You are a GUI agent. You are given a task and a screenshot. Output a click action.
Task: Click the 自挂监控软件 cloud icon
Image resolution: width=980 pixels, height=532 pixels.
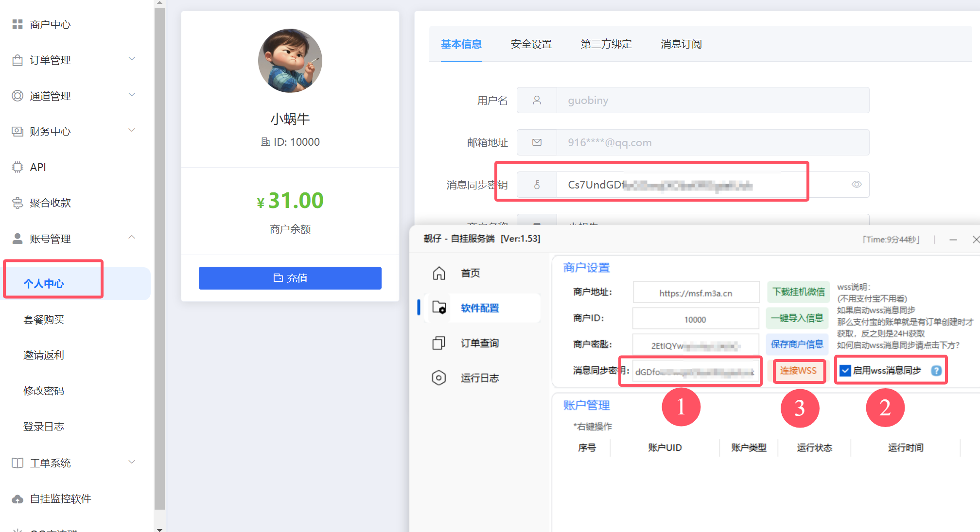(x=17, y=499)
